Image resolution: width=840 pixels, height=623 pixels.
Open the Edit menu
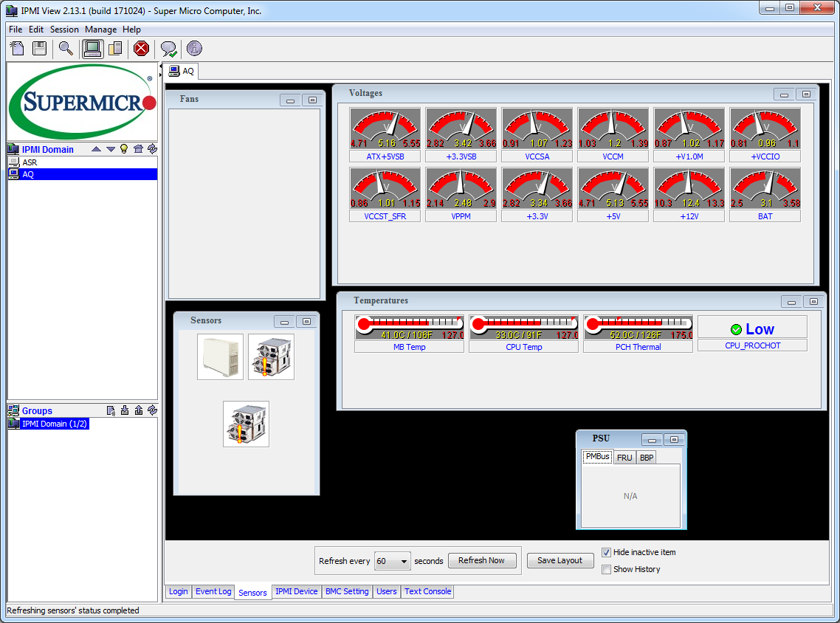click(x=36, y=30)
